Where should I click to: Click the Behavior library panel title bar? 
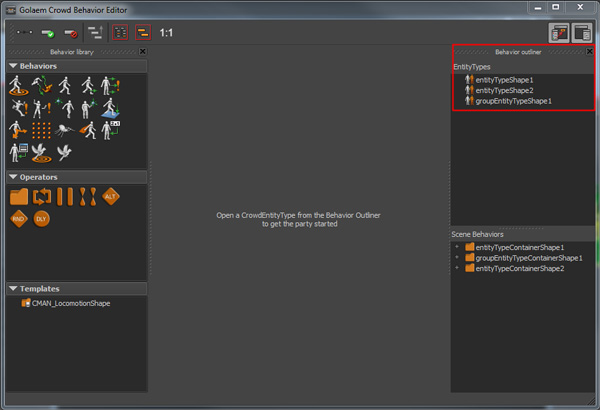click(72, 52)
